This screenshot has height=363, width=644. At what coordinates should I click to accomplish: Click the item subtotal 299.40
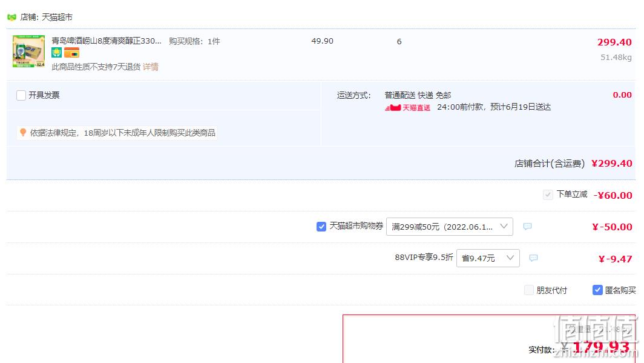(614, 42)
